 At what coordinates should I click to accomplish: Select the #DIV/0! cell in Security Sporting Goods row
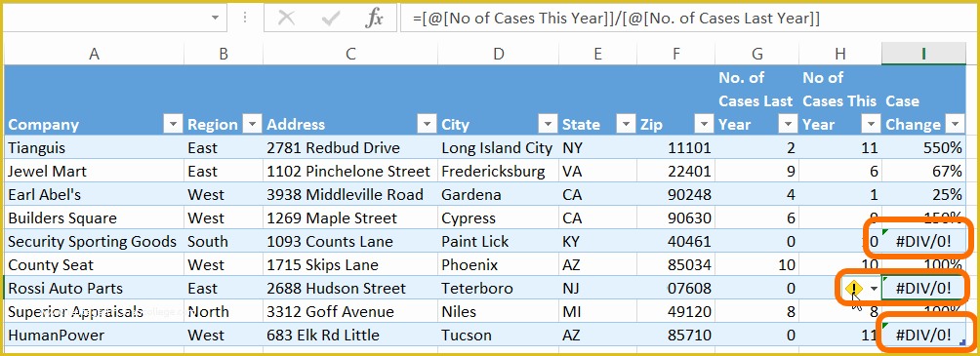[x=923, y=241]
